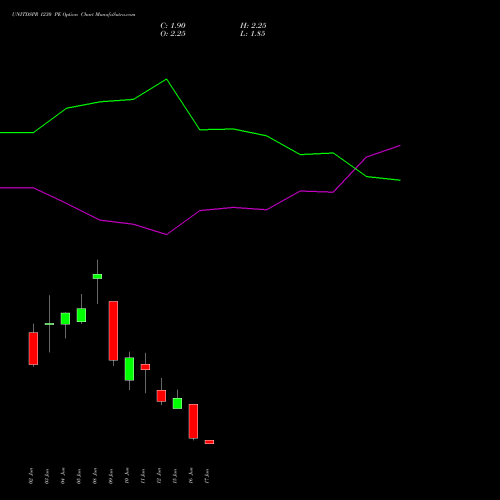This screenshot has width=500, height=500.
Task: Click the long red candle above the 16 label
Action: point(193,421)
